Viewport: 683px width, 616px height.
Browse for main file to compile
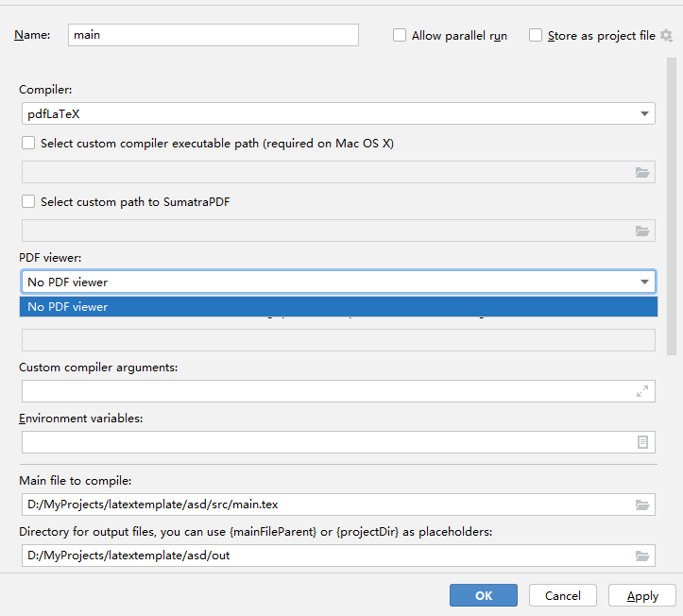[642, 505]
